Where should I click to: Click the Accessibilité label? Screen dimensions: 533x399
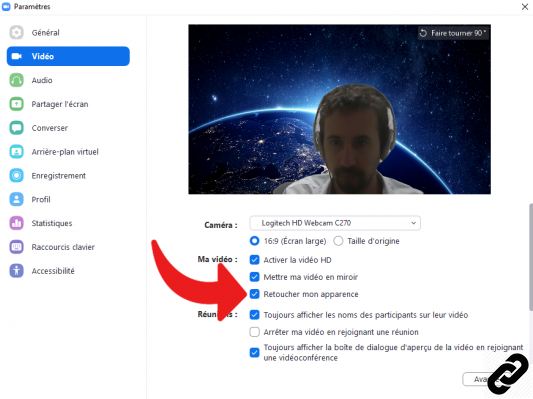click(53, 271)
